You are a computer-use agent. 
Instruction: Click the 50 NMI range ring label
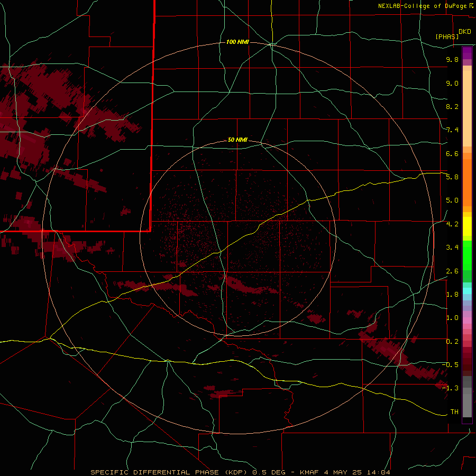click(237, 140)
